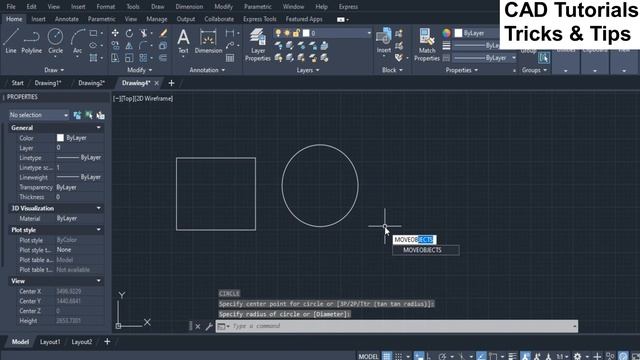Insert a Table from Annotation panel

[230, 58]
